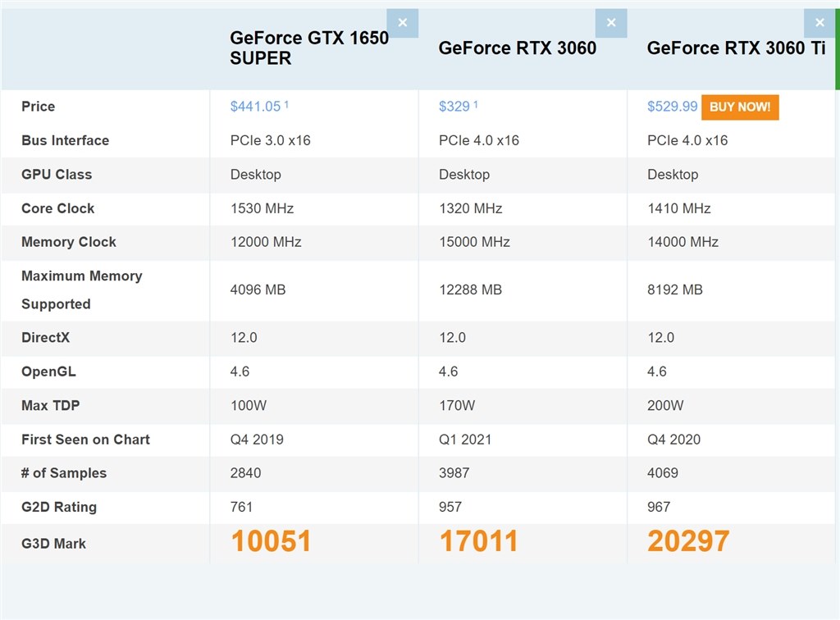Click the BUY NOW! button
Image resolution: width=840 pixels, height=620 pixels.
point(740,107)
